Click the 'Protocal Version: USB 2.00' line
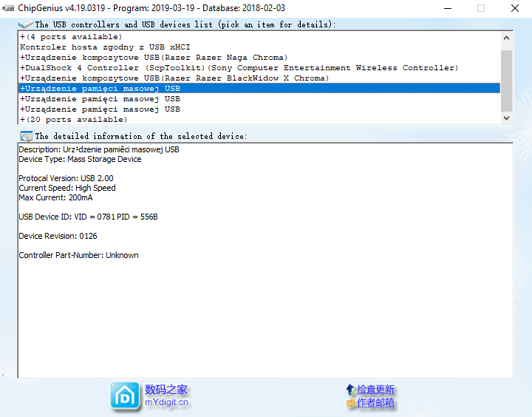 pos(66,178)
